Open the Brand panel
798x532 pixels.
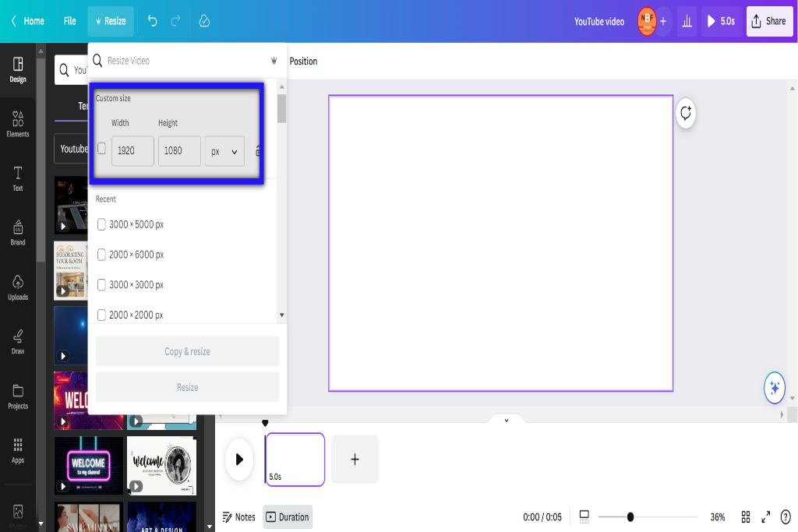[x=18, y=233]
